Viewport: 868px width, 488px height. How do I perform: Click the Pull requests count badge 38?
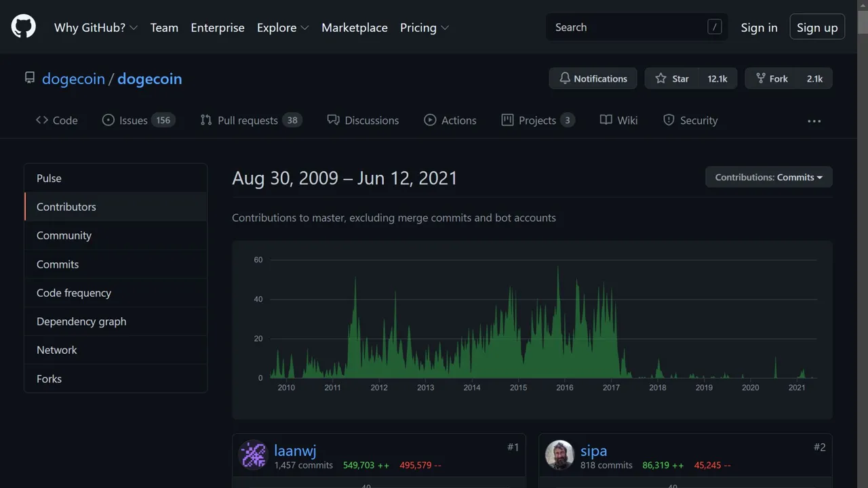tap(292, 120)
